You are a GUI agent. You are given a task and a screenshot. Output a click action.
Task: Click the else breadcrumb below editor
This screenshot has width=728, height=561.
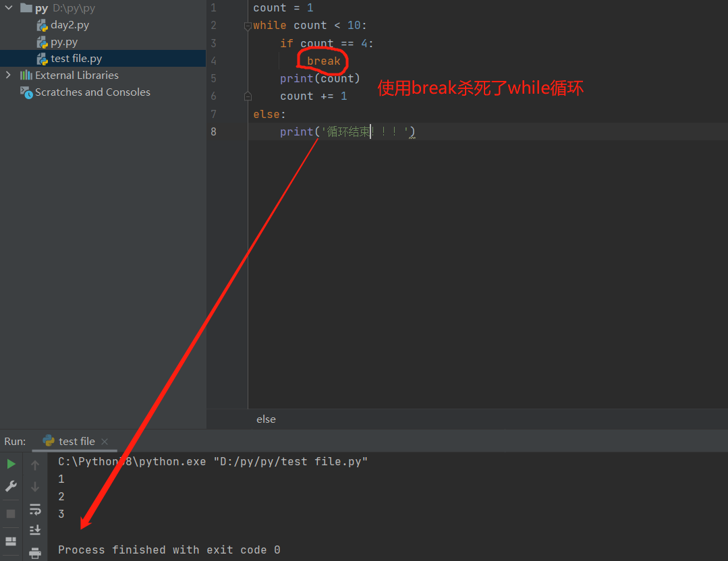click(266, 419)
